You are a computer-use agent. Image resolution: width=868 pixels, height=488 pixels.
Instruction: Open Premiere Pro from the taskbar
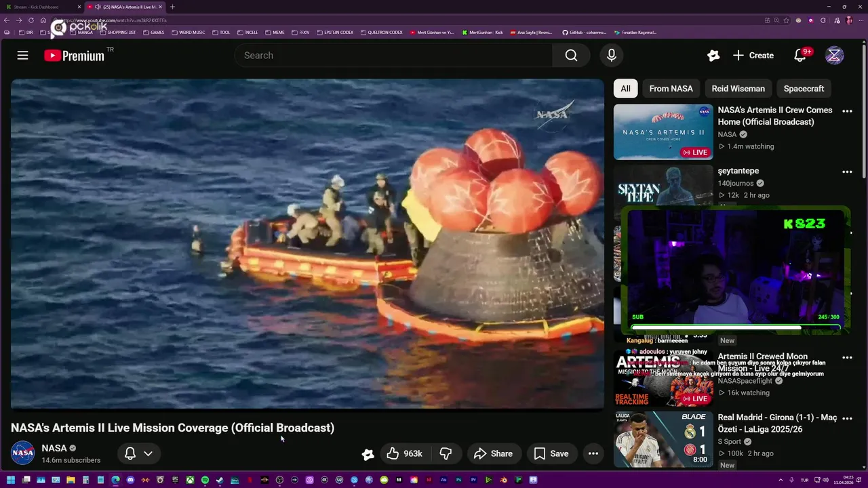click(x=473, y=481)
